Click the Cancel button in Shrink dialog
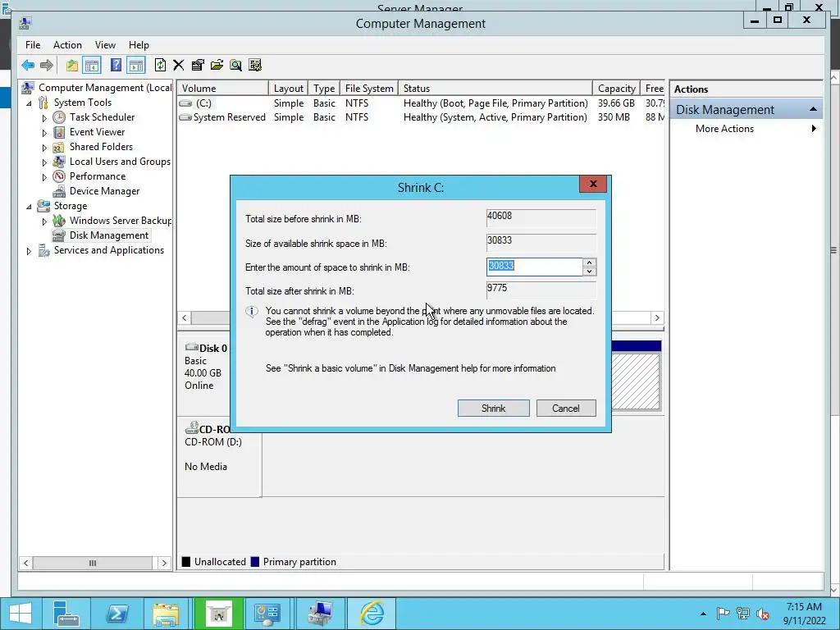Screen dimensions: 840x630 coord(566,409)
